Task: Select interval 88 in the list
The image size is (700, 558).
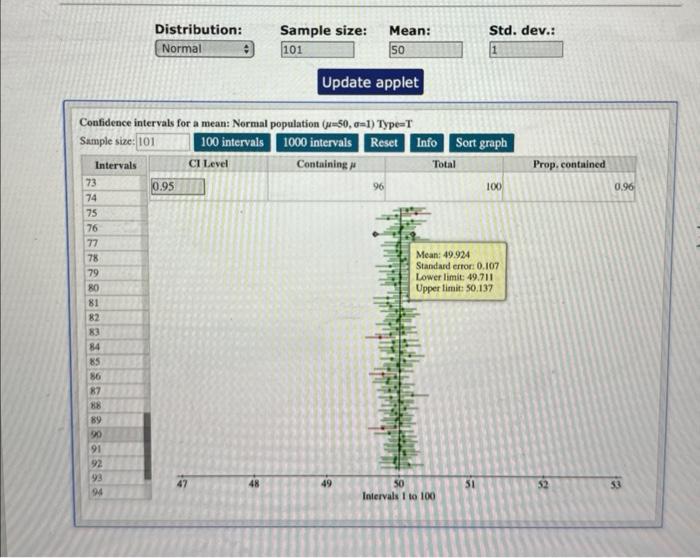Action: point(116,406)
